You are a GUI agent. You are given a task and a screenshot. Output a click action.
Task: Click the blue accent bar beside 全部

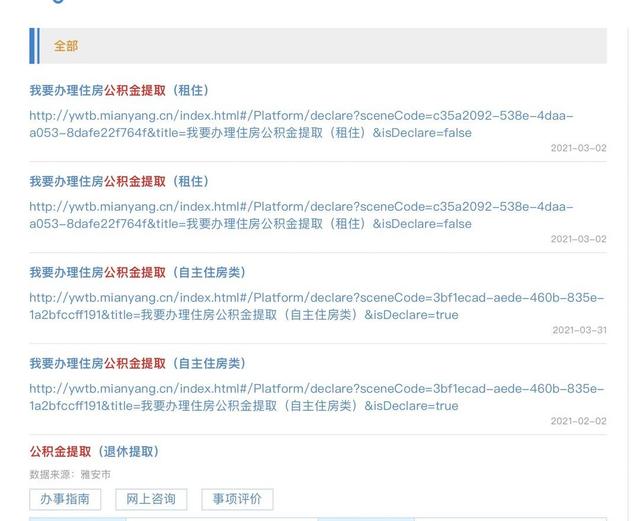[34, 46]
